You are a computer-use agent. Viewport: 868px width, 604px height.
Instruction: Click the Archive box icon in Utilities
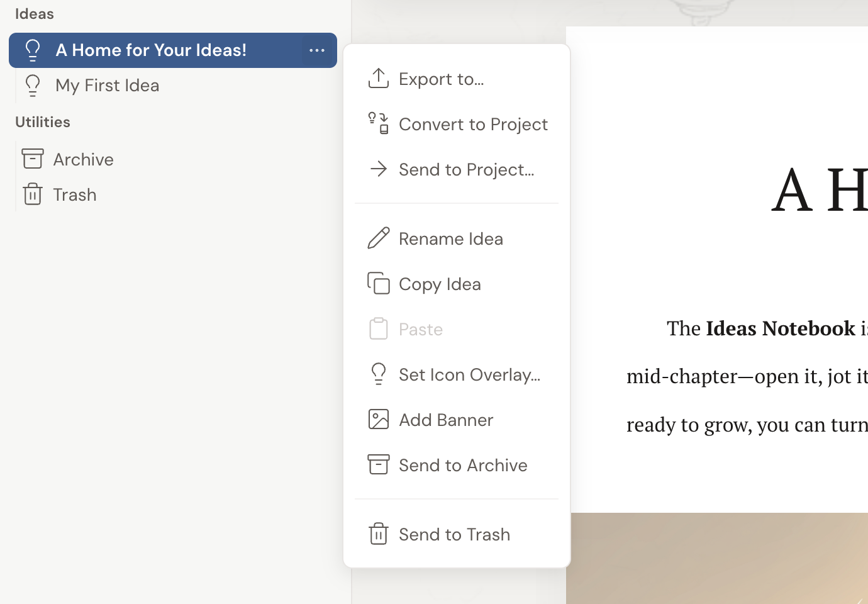tap(33, 159)
